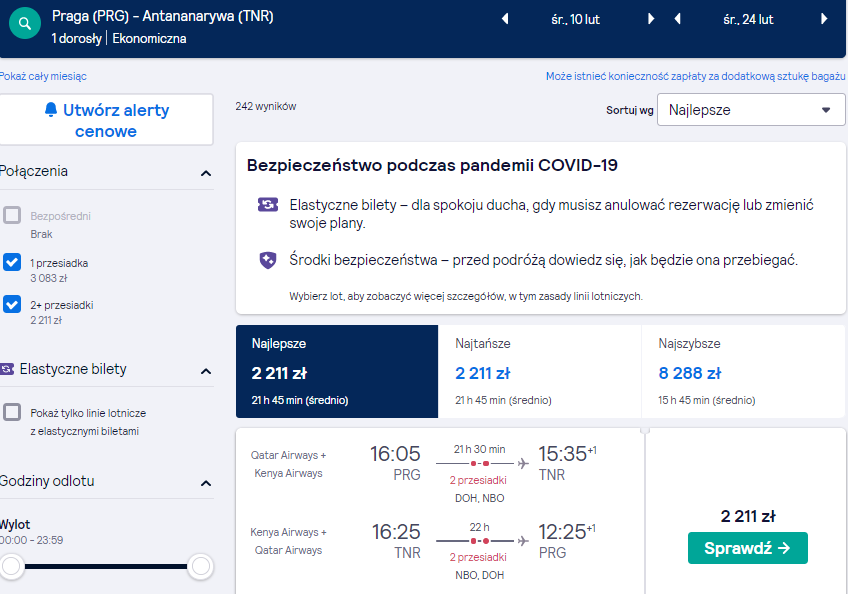Screen dimensions: 848x594
Task: Click the Bezpieczeństwo podczas pandemii COVID-19 heading
Action: [x=432, y=165]
